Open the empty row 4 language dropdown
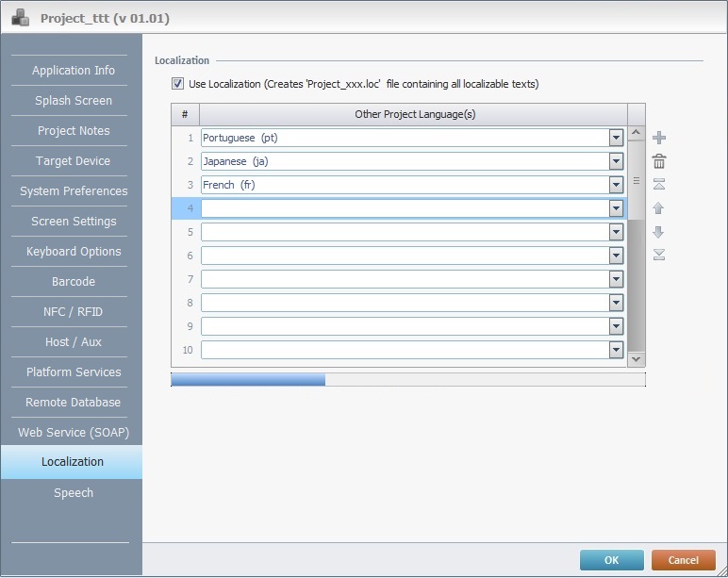 (x=616, y=208)
